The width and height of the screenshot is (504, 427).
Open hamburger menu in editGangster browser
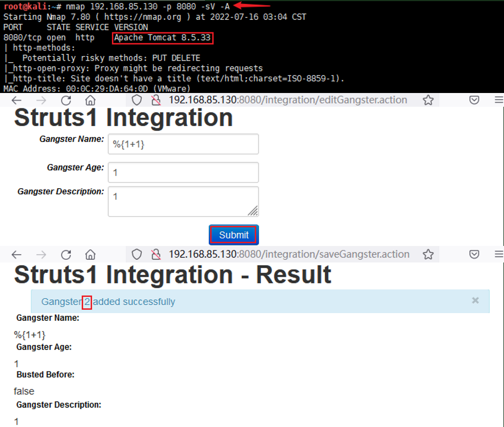tap(499, 100)
